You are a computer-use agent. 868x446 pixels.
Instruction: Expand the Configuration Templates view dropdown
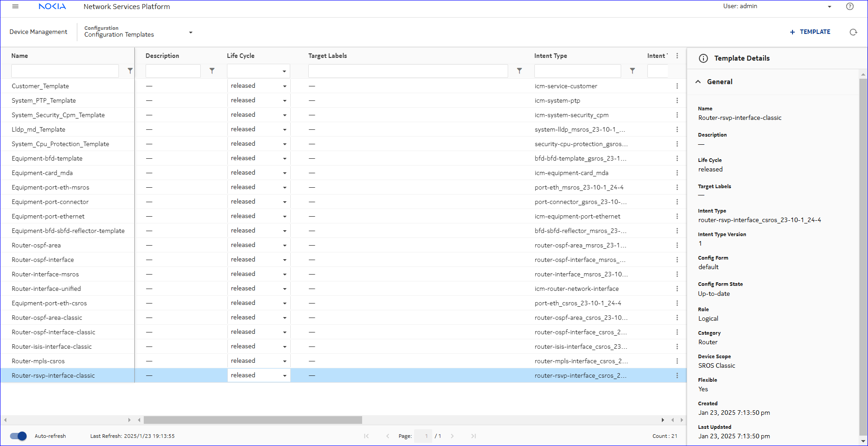tap(191, 33)
